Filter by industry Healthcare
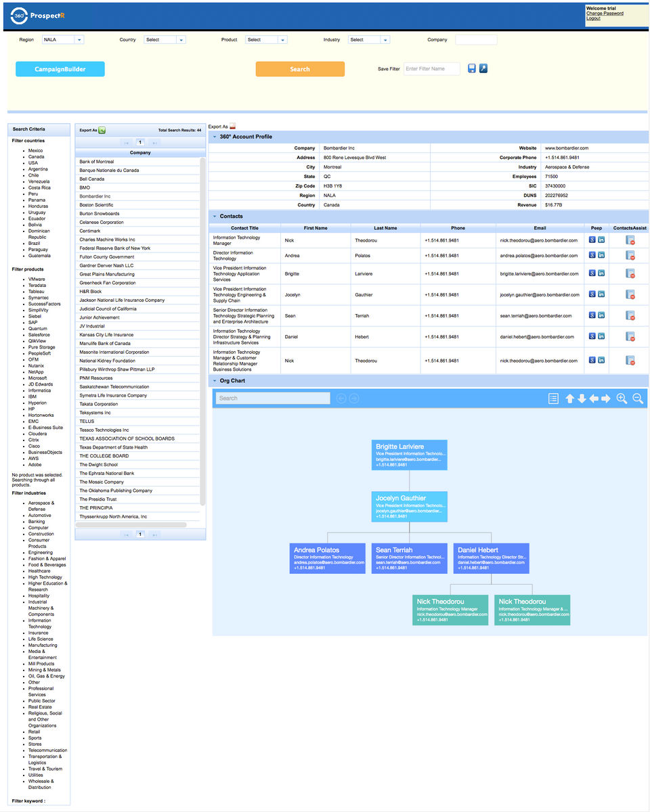This screenshot has height=812, width=650. pos(39,571)
